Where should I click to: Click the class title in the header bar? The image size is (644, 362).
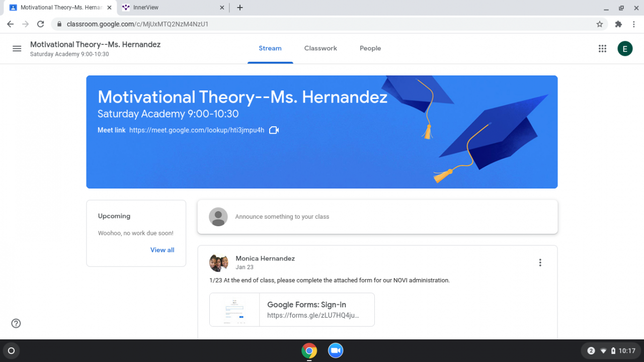coord(95,45)
